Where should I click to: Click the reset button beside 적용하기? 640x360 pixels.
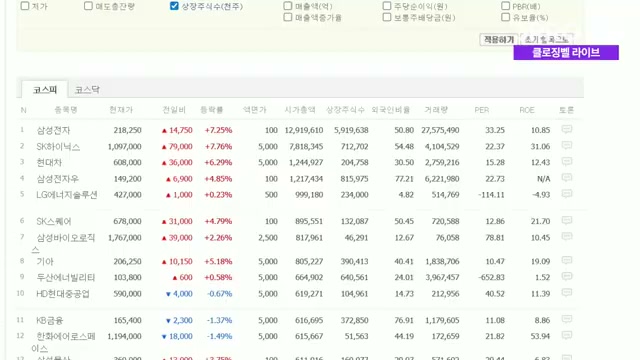(547, 40)
